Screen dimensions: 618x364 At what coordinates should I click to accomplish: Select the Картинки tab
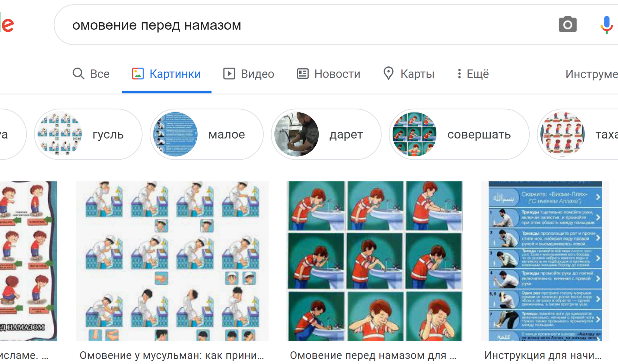(166, 74)
